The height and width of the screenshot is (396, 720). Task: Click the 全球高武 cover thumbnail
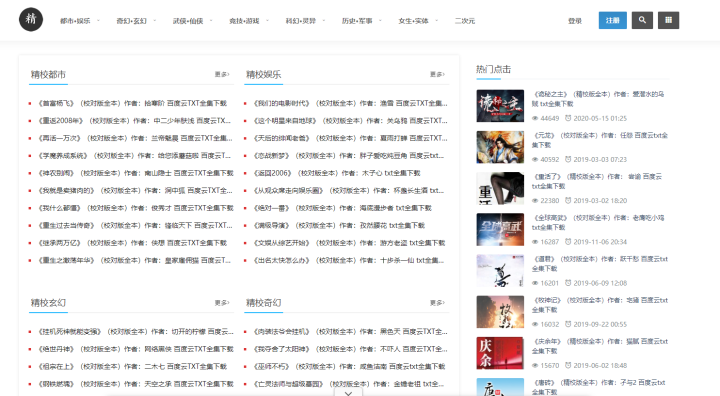500,229
